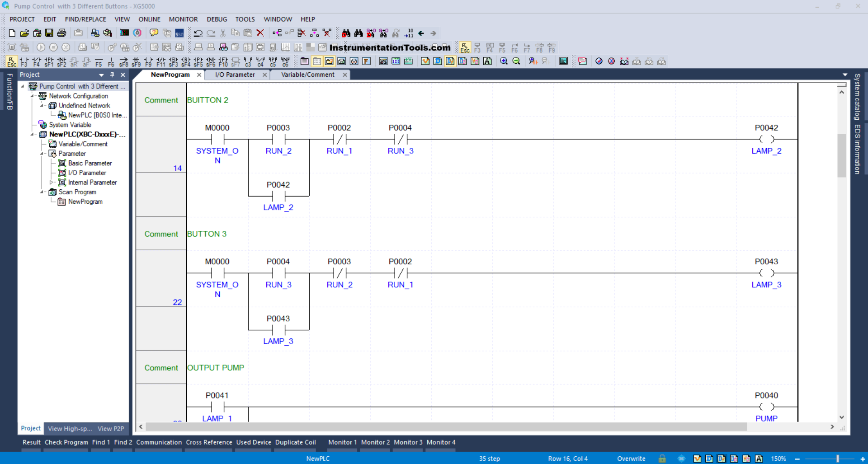Click the Find binoculars icon
Image resolution: width=868 pixels, height=464 pixels.
[x=346, y=33]
